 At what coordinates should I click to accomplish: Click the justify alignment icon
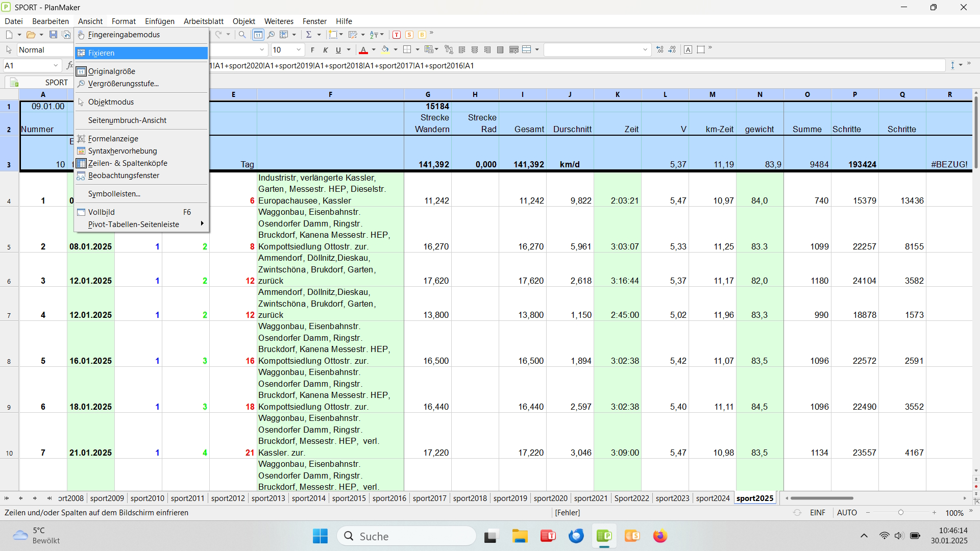pos(500,50)
